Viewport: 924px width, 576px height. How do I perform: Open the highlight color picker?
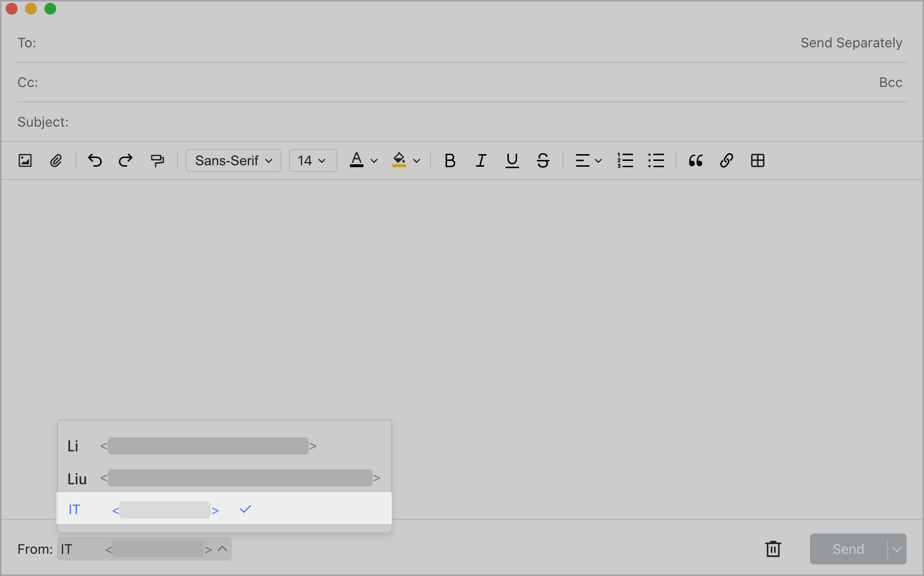405,160
